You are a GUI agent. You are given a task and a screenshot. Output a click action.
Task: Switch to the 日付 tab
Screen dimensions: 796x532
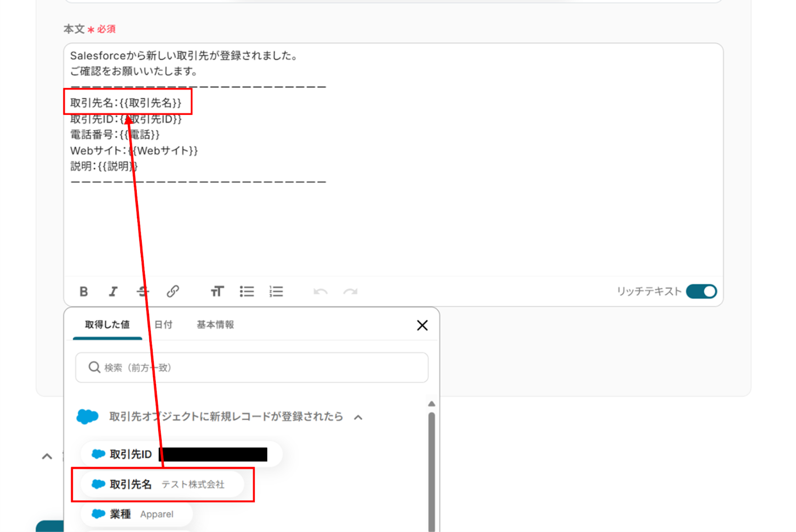click(x=163, y=325)
